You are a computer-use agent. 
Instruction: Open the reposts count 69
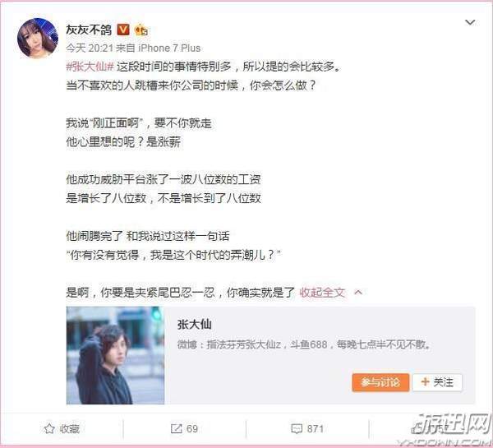(191, 428)
